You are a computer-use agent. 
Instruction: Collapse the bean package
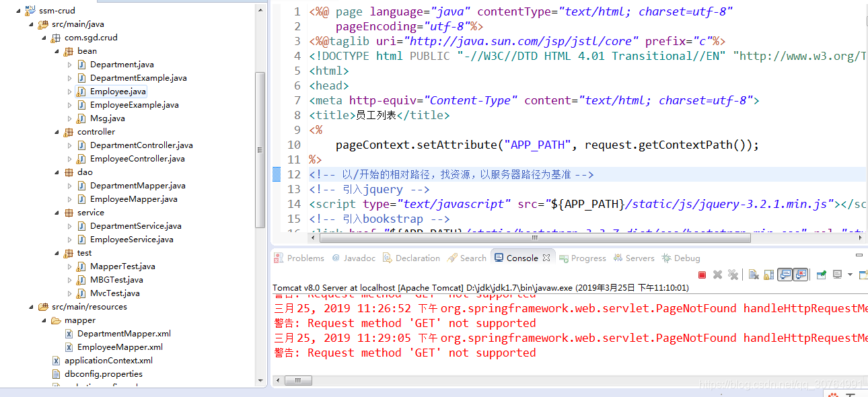(57, 51)
